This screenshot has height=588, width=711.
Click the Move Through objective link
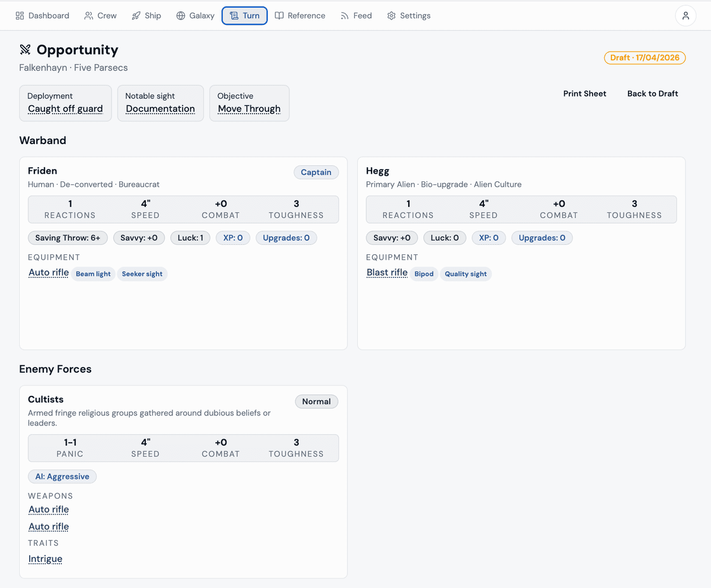click(249, 109)
